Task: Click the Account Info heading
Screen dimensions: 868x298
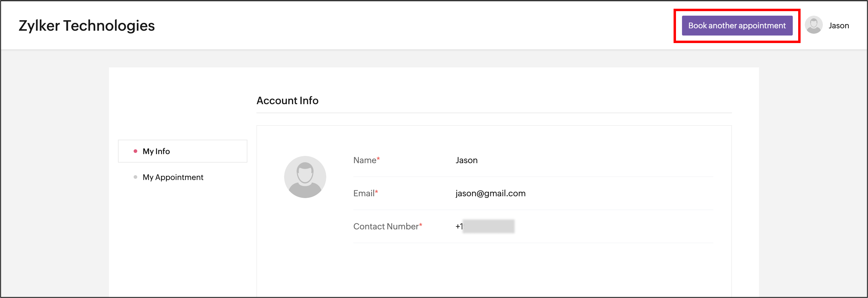Action: (287, 101)
